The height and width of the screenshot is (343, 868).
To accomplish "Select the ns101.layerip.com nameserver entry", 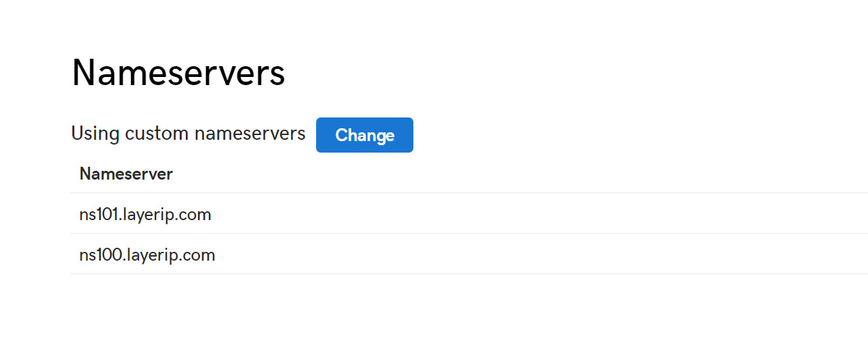I will point(145,215).
